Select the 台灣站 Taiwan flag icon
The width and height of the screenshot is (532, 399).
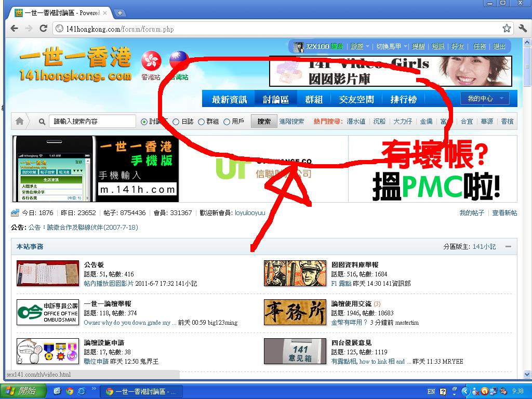point(179,60)
